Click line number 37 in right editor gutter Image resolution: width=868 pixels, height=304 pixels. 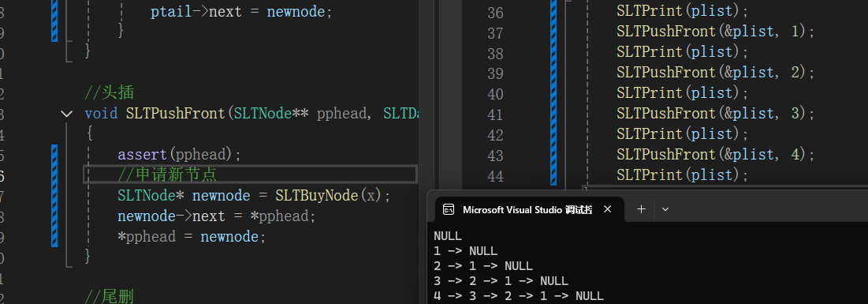495,32
